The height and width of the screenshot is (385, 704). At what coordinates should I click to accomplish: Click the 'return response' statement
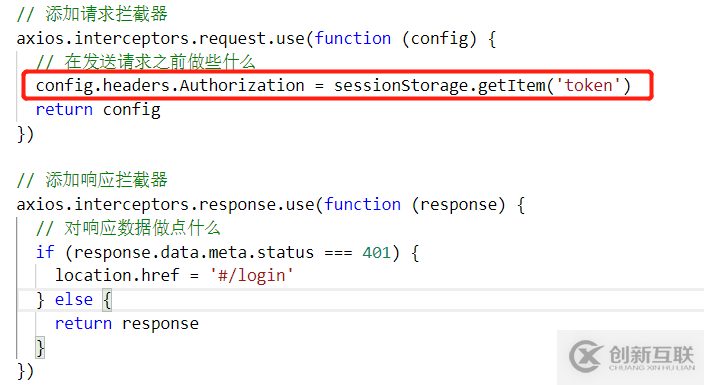coord(127,323)
